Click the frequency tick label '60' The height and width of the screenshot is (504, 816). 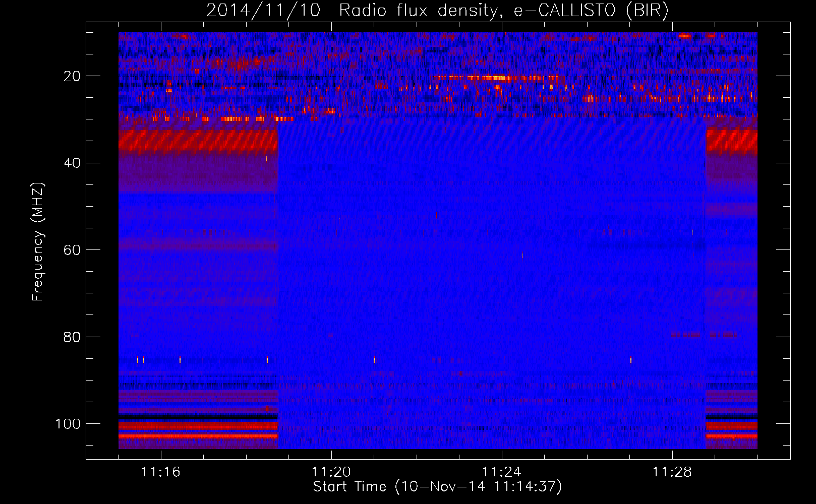click(x=72, y=250)
